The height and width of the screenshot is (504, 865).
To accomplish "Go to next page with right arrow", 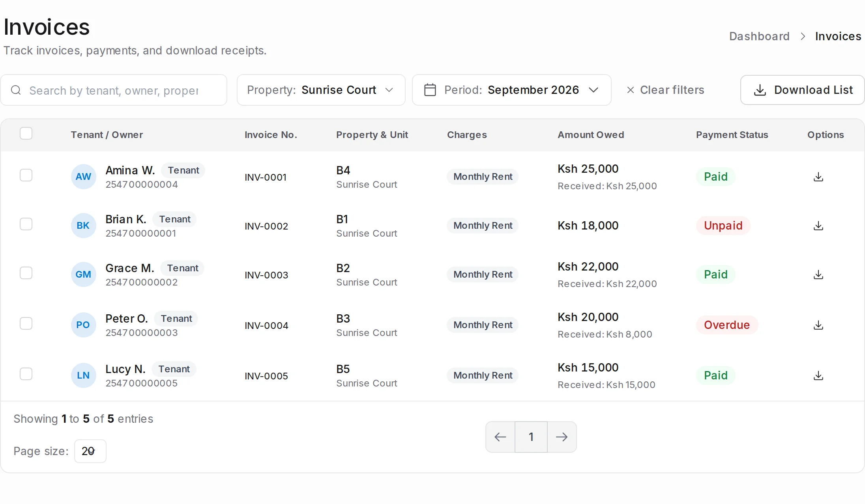I will click(562, 437).
